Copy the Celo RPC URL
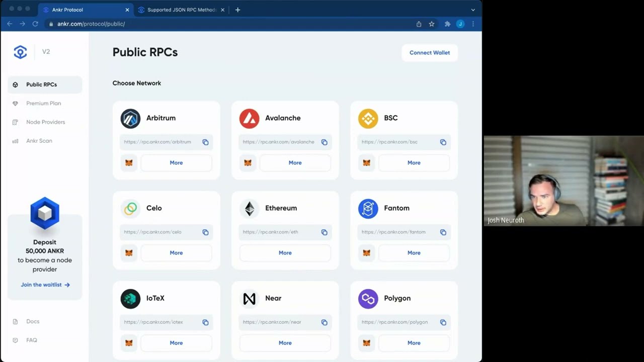 click(x=205, y=232)
